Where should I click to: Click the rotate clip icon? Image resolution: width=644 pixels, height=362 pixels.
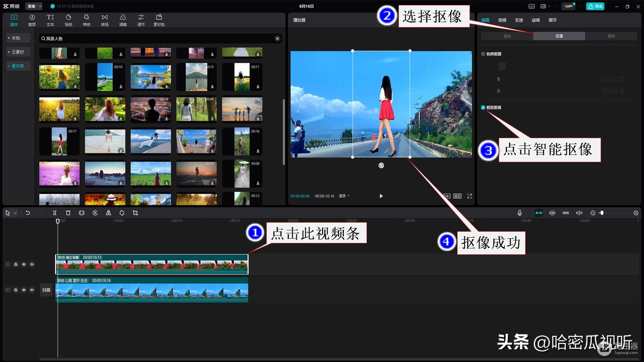coord(122,213)
